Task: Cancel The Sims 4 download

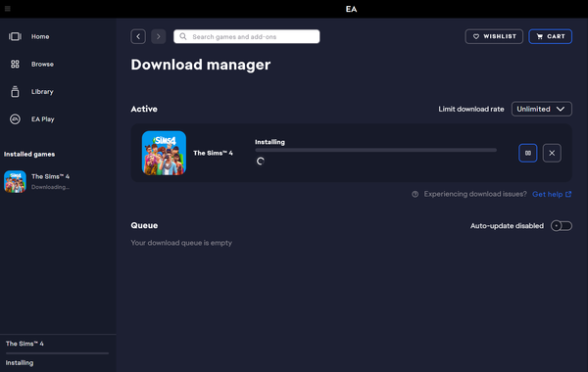Action: click(552, 153)
